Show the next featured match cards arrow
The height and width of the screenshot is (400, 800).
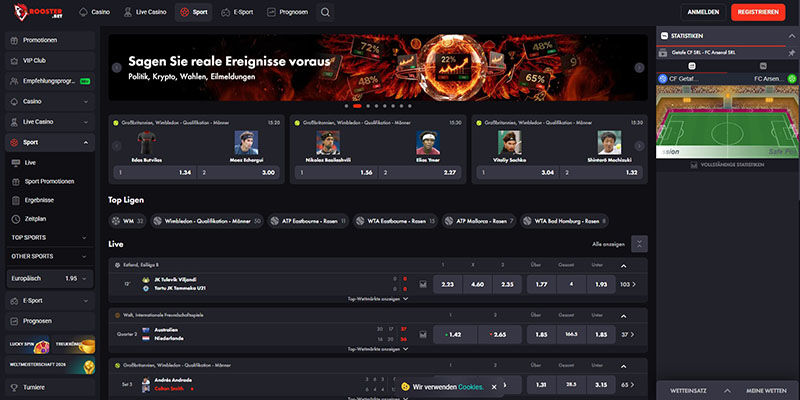click(x=639, y=146)
